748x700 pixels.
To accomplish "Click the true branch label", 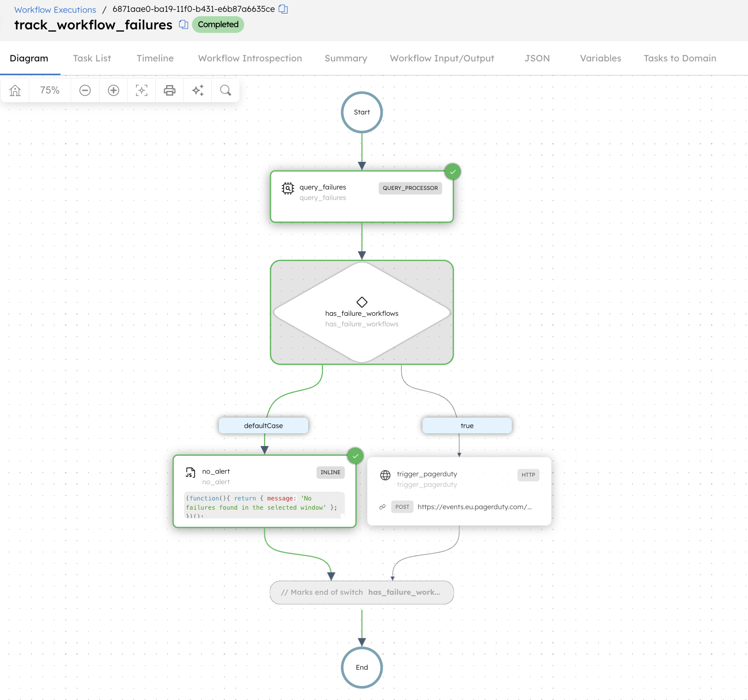I will point(467,425).
